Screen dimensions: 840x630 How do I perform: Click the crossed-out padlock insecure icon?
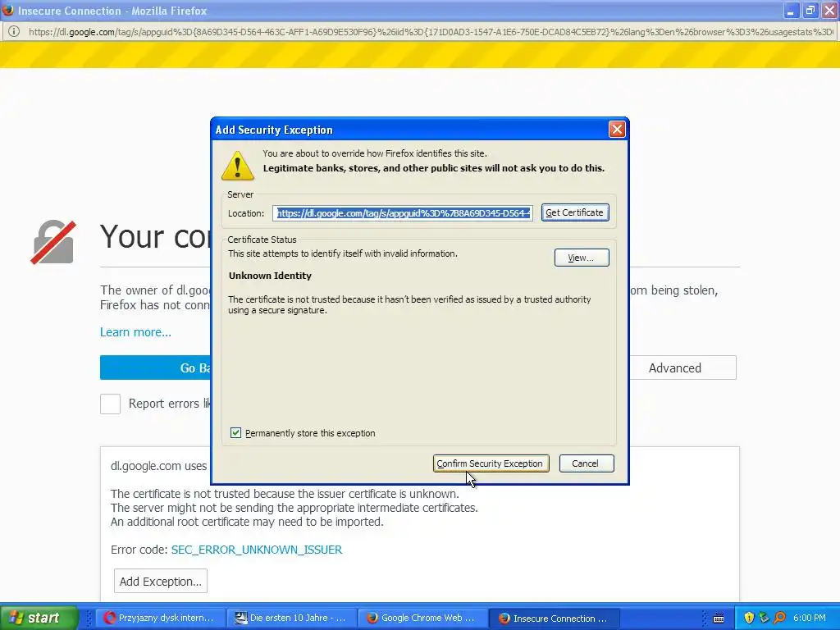pyautogui.click(x=53, y=242)
